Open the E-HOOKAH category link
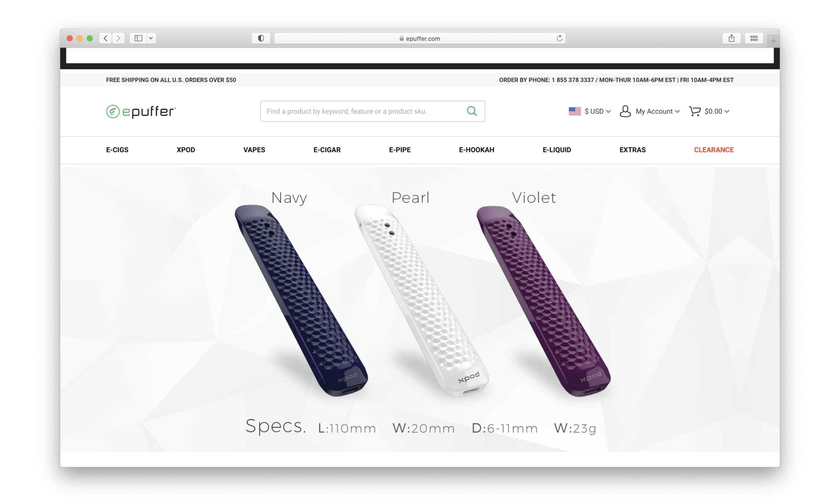 [476, 150]
